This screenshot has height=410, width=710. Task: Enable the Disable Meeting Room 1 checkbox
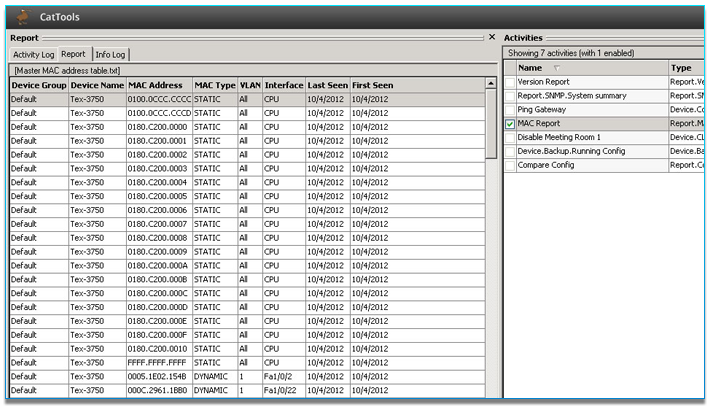[x=510, y=137]
